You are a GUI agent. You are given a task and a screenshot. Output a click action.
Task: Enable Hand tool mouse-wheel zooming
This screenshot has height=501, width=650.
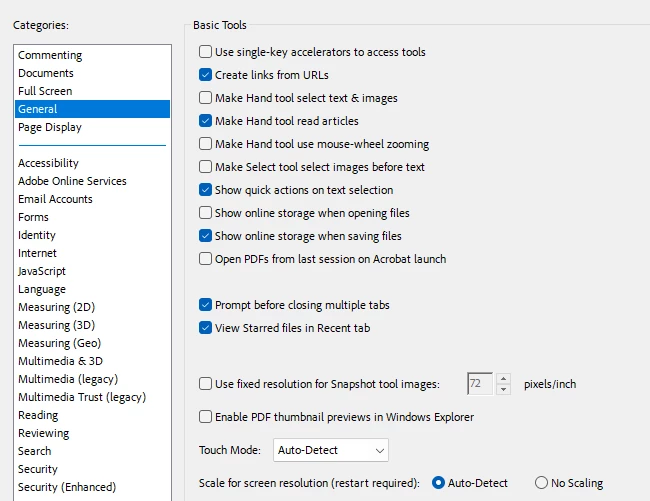point(206,144)
